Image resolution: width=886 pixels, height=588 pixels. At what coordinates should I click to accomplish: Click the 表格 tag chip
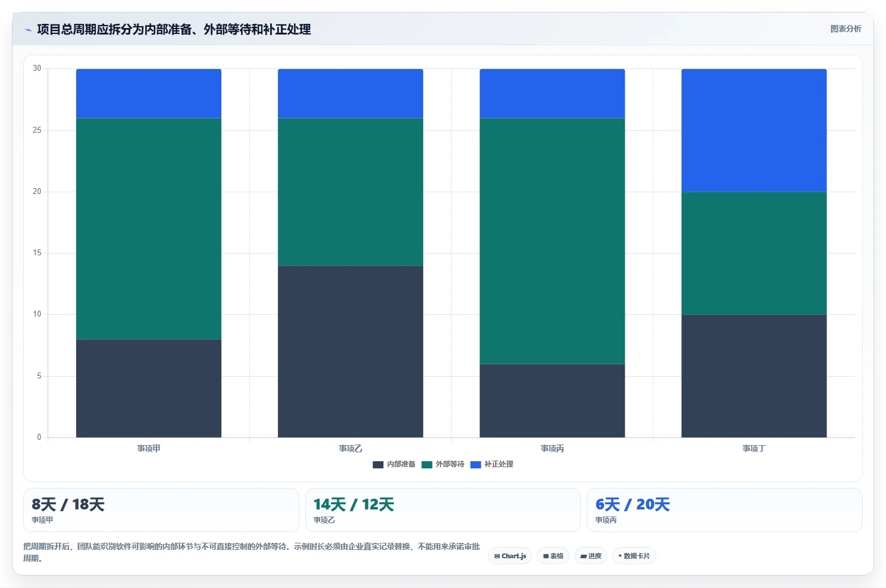pyautogui.click(x=553, y=556)
